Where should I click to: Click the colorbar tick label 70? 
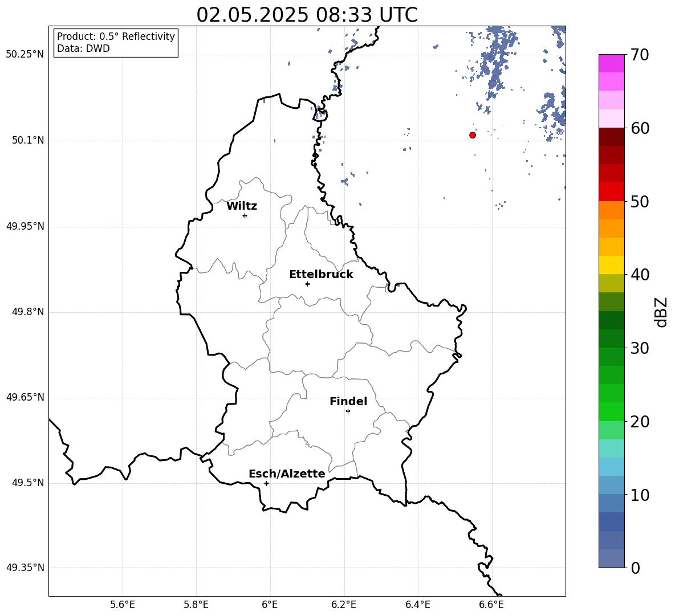click(639, 55)
